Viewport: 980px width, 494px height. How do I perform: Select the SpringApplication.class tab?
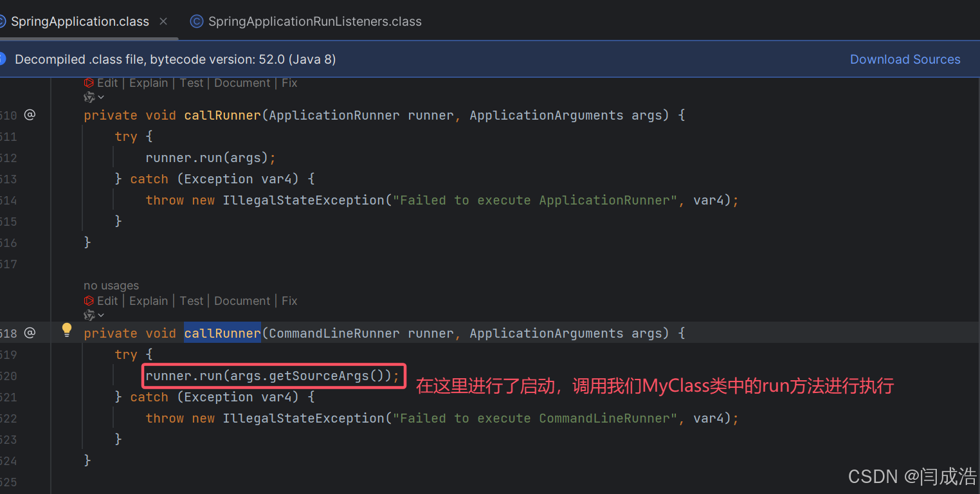coord(80,21)
